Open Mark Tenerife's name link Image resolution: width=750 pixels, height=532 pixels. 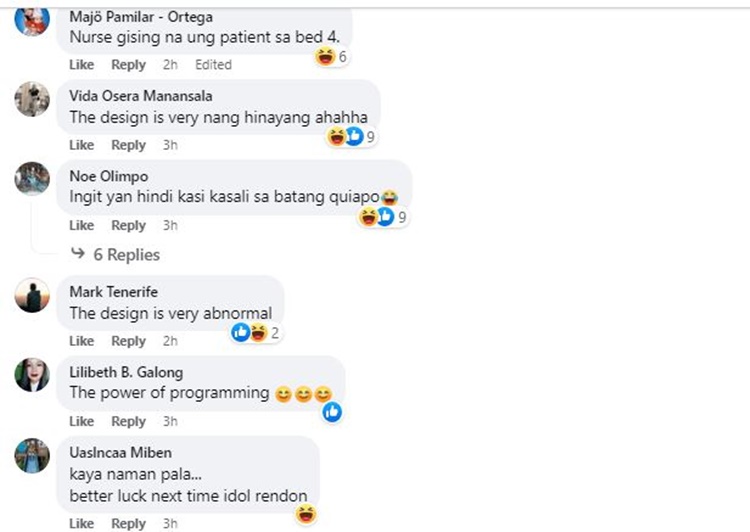(x=113, y=292)
